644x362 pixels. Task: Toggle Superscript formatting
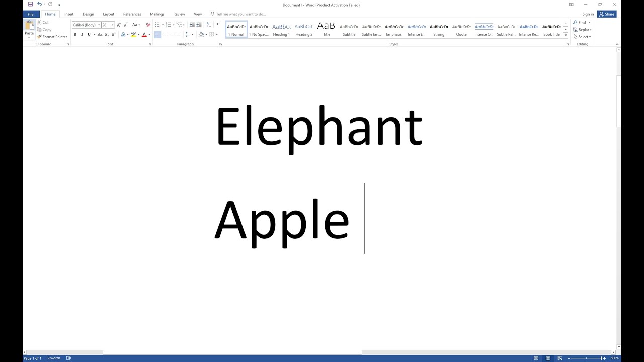click(113, 35)
